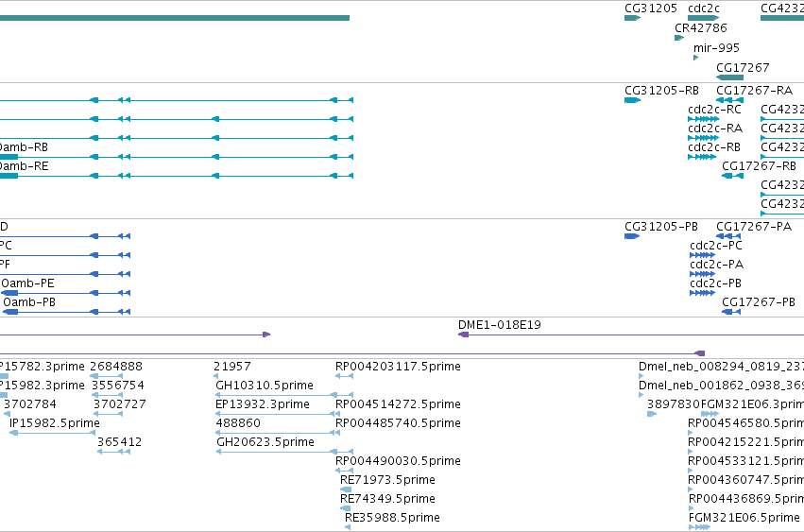The height and width of the screenshot is (532, 804).
Task: Click EST 2684888
Action: (107, 376)
